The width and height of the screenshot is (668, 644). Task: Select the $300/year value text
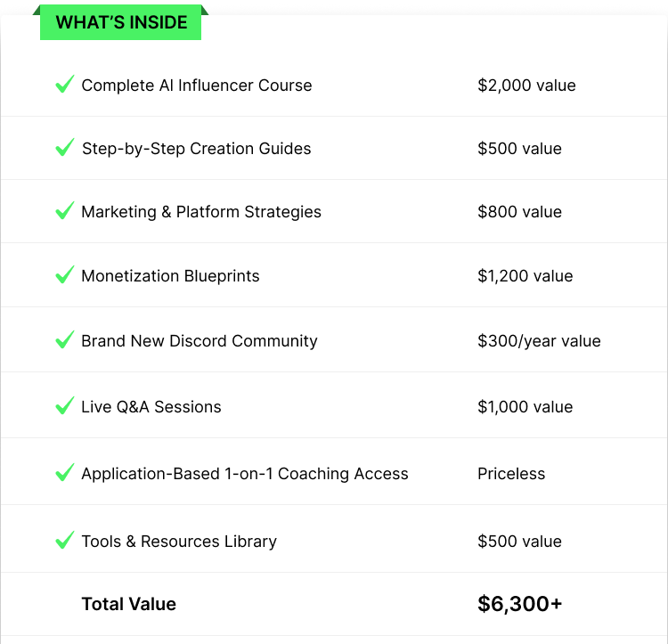[539, 341]
